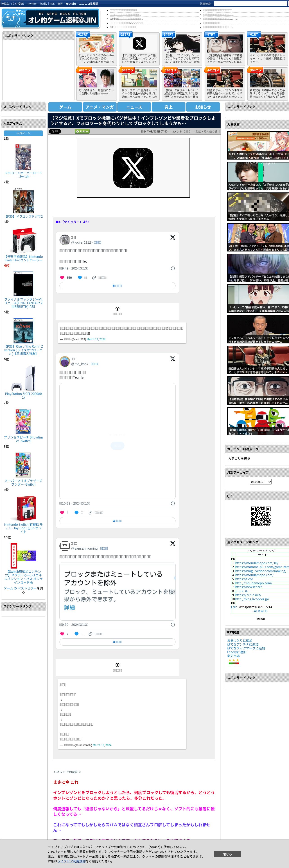The image size is (289, 868).
Task: Open PlayStation 5(CFI-2000A01) product link
Action: 23,396
